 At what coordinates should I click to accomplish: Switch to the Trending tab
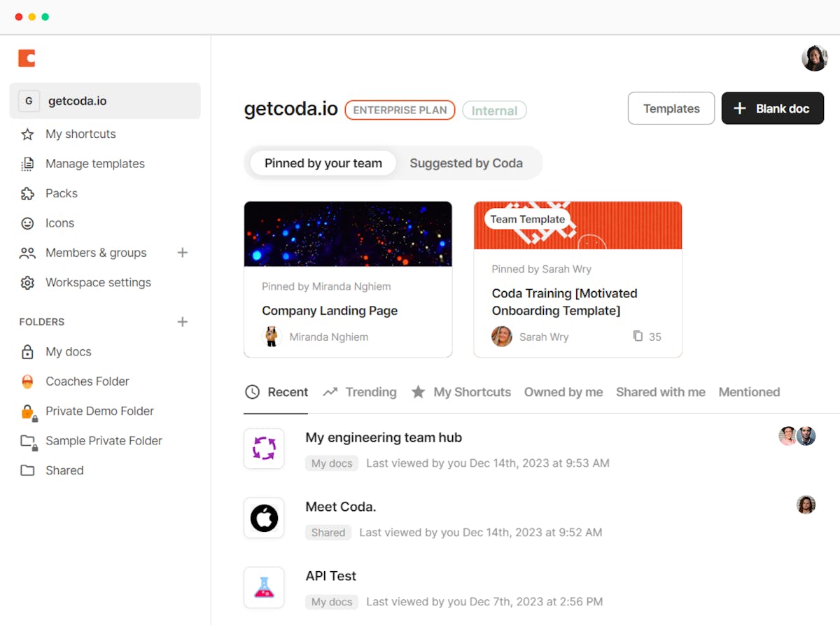pyautogui.click(x=360, y=392)
